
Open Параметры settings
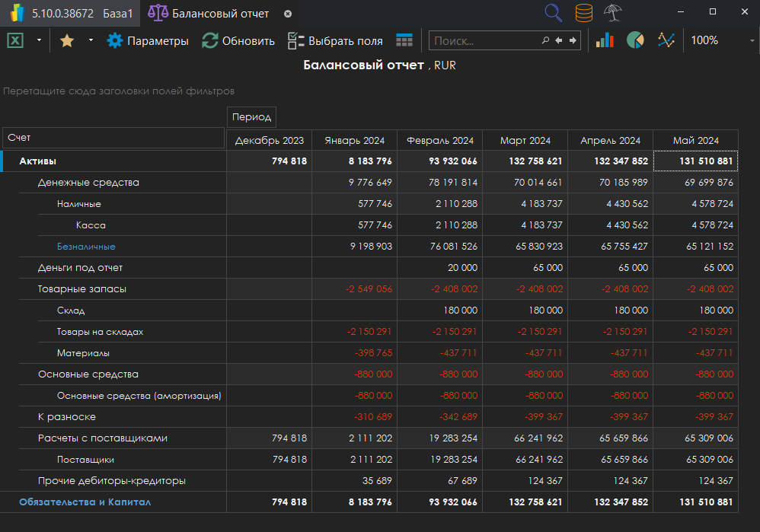(x=148, y=41)
